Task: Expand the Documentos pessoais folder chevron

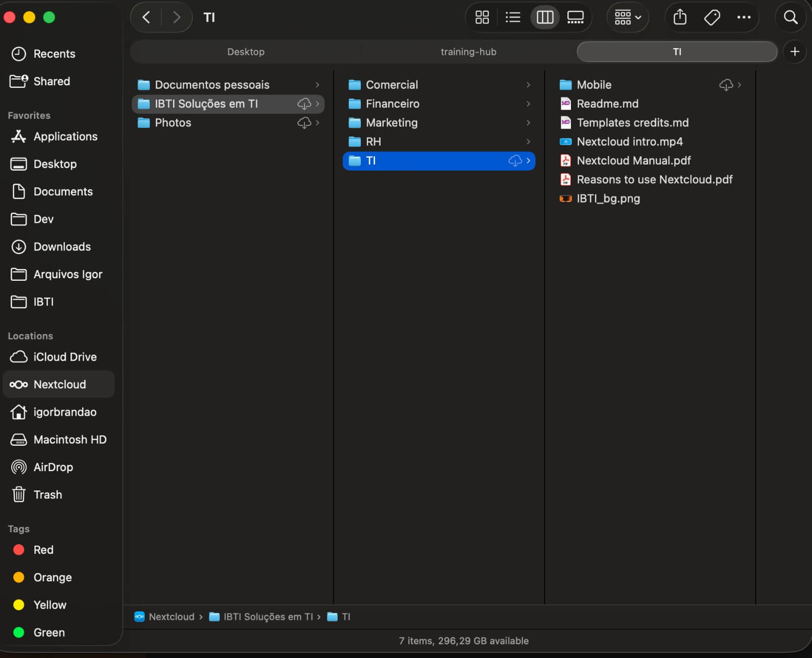Action: point(317,85)
